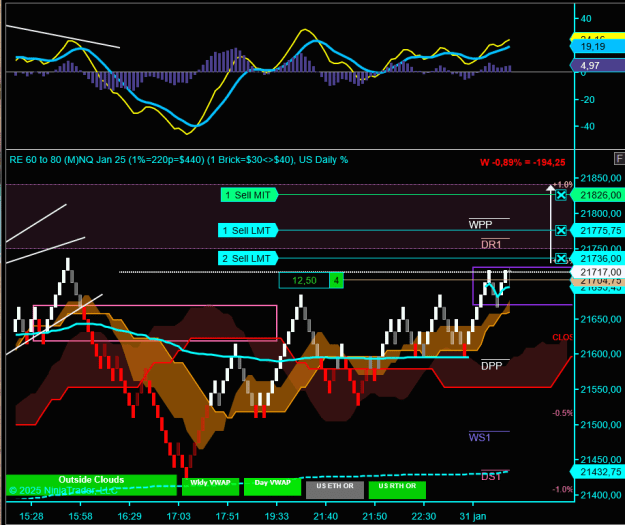The image size is (625, 525).
Task: Click the 21717,00 current price marker
Action: (x=597, y=272)
